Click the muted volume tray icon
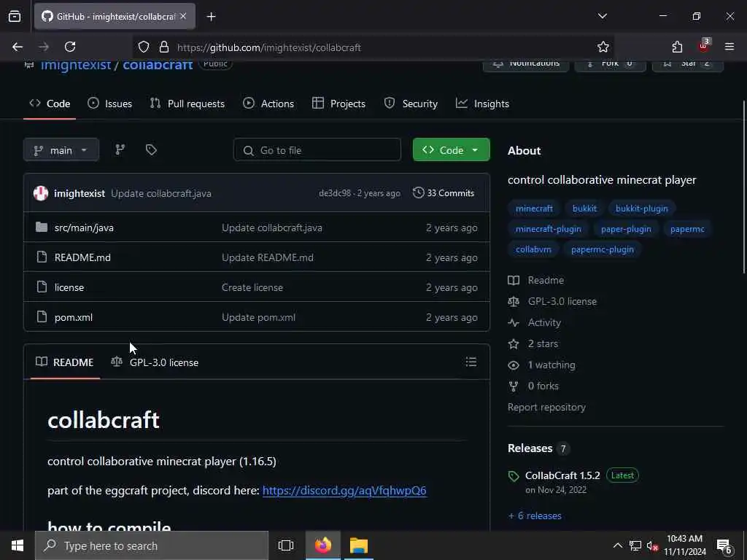Viewport: 747px width, 560px height. (x=652, y=546)
